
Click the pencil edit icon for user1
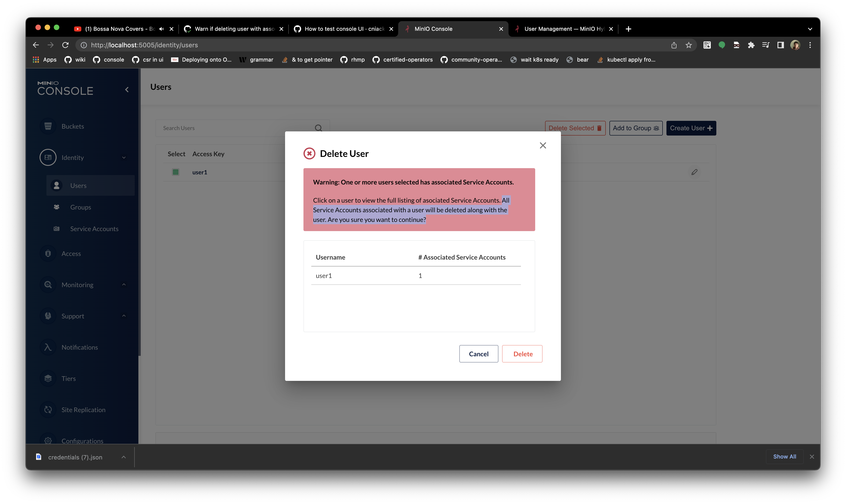point(694,172)
